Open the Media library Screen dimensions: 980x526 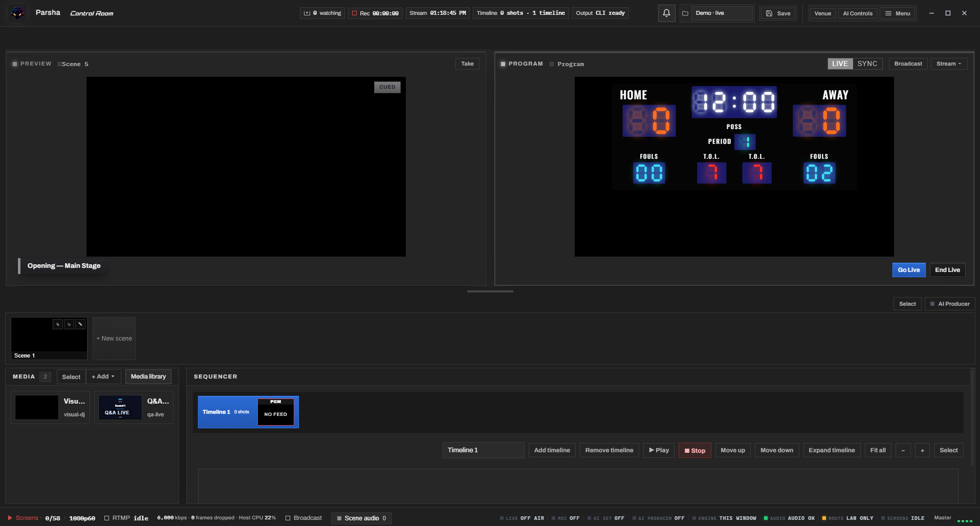point(148,376)
